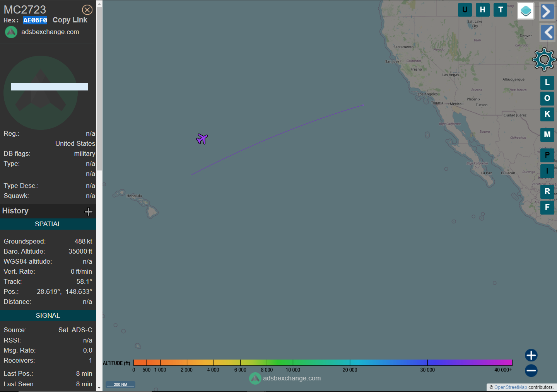Image resolution: width=557 pixels, height=392 pixels.
Task: Select the purple aircraft icon on map
Action: pos(202,138)
